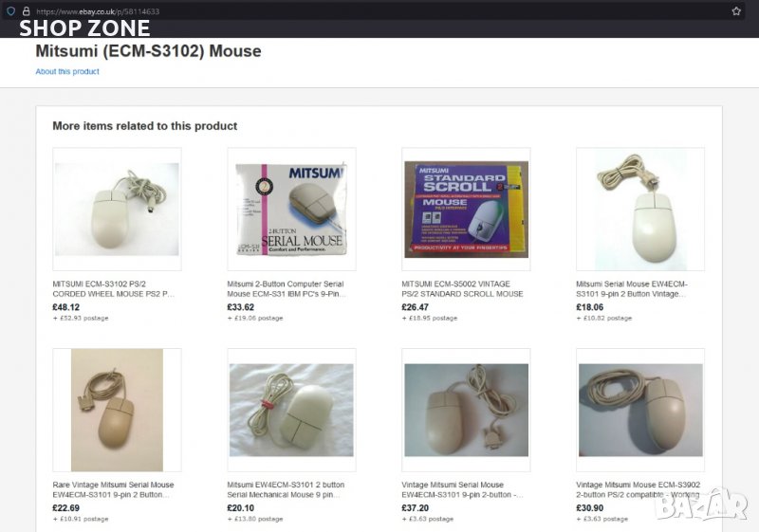Open the EW4ECM-S3101 9-pin mouse thumbnail, £18.06
The width and height of the screenshot is (759, 532).
(x=640, y=209)
